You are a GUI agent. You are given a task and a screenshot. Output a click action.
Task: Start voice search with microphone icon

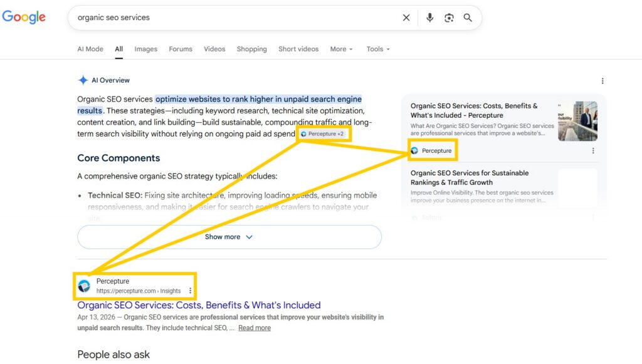coord(429,18)
